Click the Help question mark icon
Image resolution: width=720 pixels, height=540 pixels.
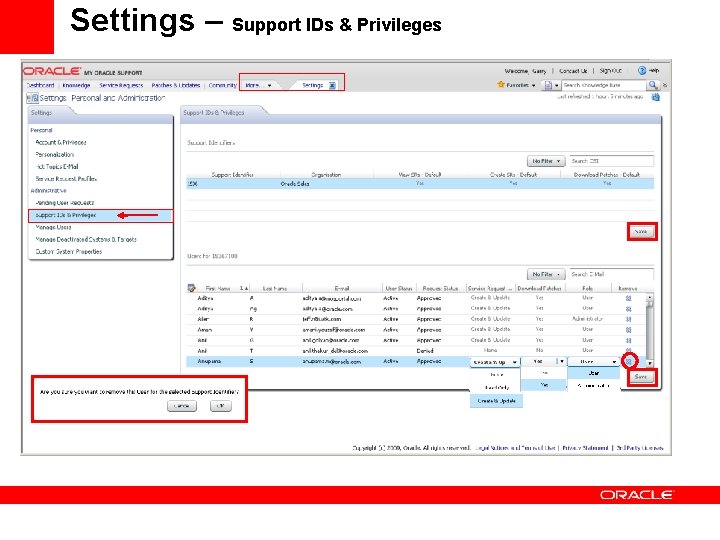pos(642,70)
